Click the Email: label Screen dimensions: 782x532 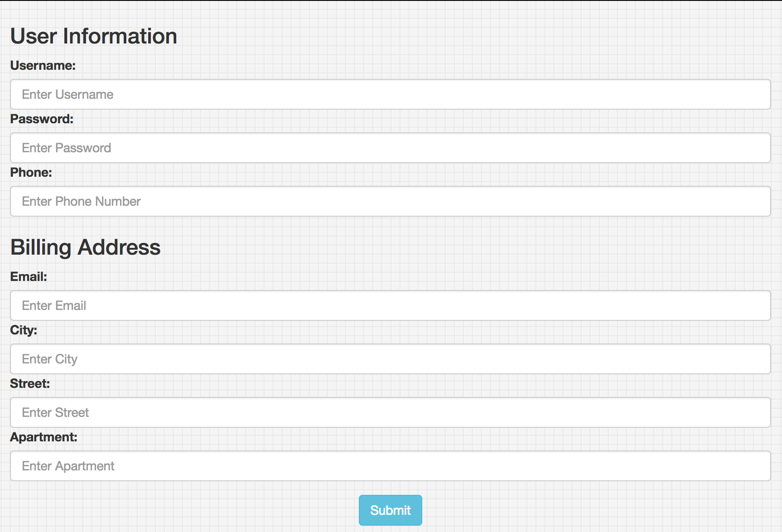29,276
